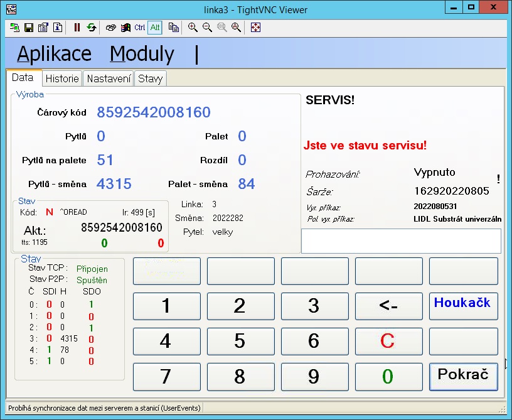Zoom in using the magnifier plus icon
Image resolution: width=512 pixels, height=420 pixels.
click(x=193, y=28)
